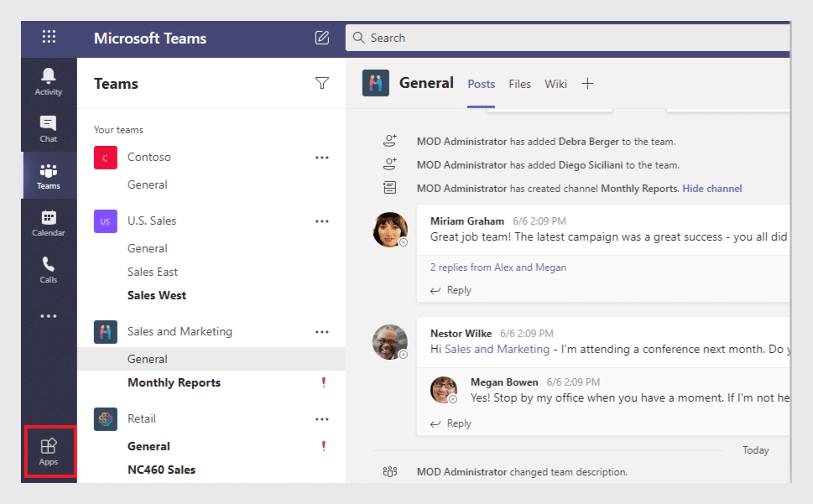
Task: Click the Debra Berger added system message
Action: 546,142
